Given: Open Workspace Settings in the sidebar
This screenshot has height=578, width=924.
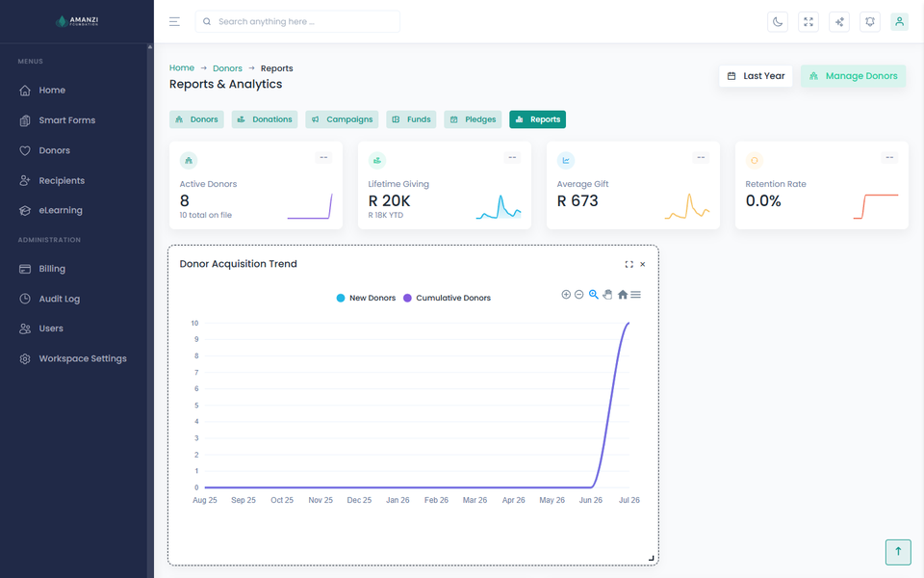Looking at the screenshot, I should [73, 358].
